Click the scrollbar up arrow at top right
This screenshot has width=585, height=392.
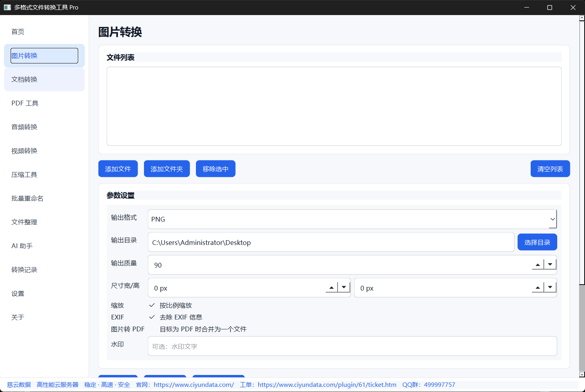582,18
